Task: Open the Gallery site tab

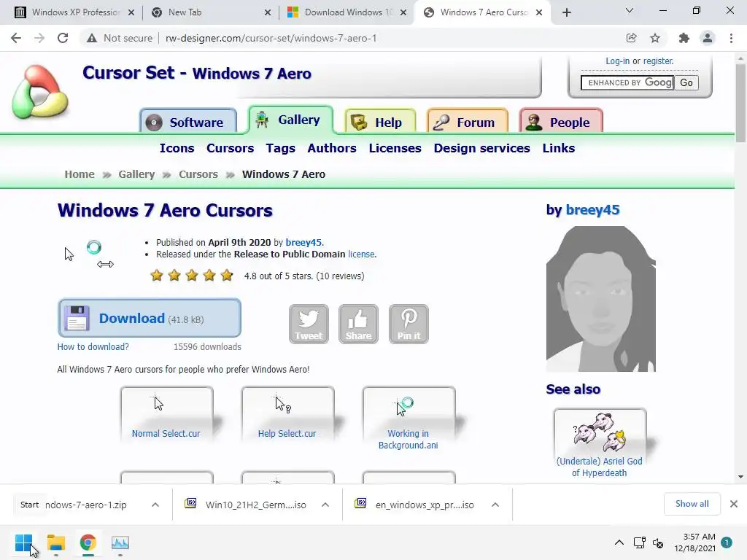Action: pos(290,120)
